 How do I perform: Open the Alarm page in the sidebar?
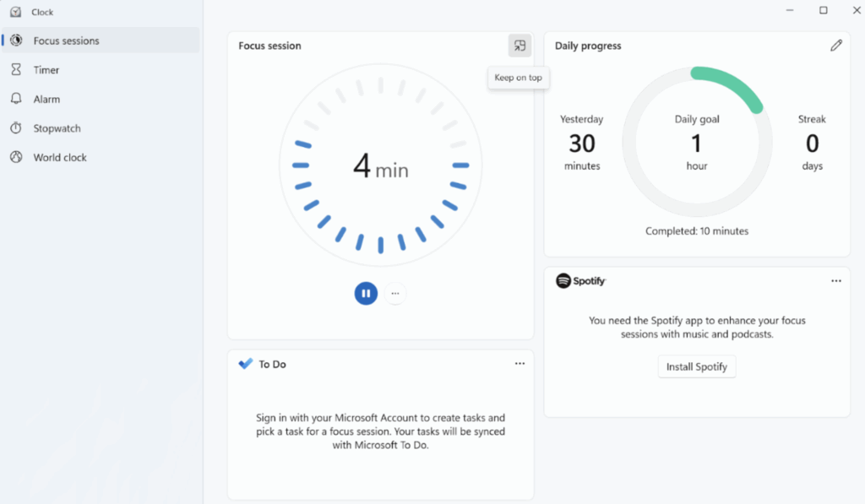point(46,99)
